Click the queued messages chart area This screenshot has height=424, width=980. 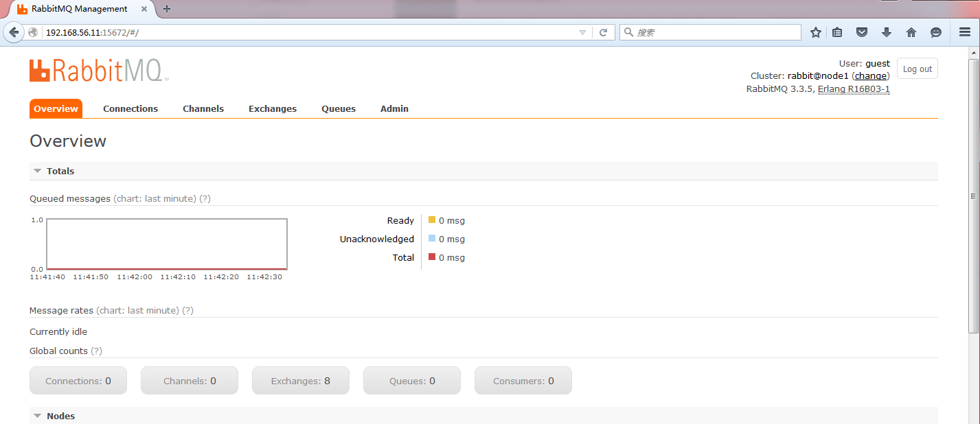click(x=167, y=244)
